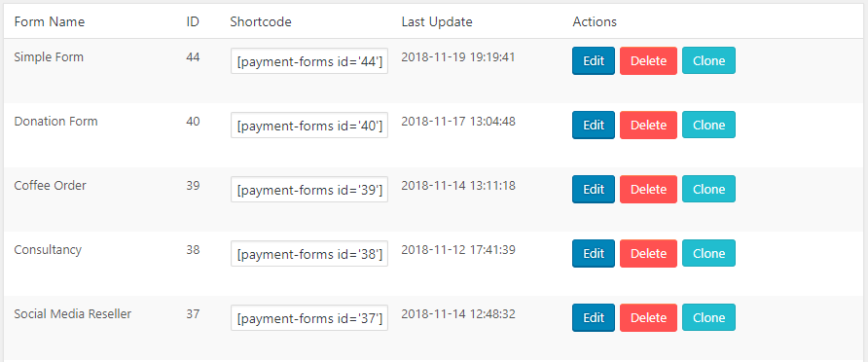This screenshot has width=868, height=362.
Task: Edit the Donation Form
Action: coord(594,126)
